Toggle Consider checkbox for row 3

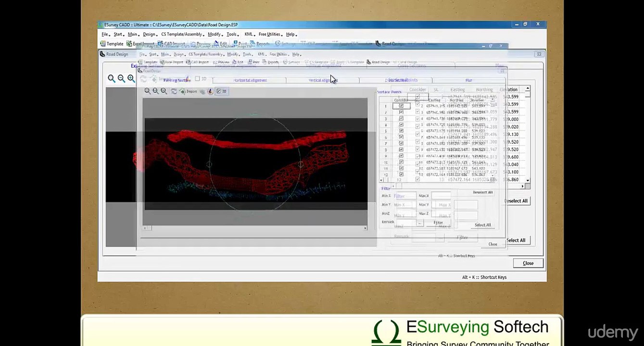pyautogui.click(x=401, y=118)
